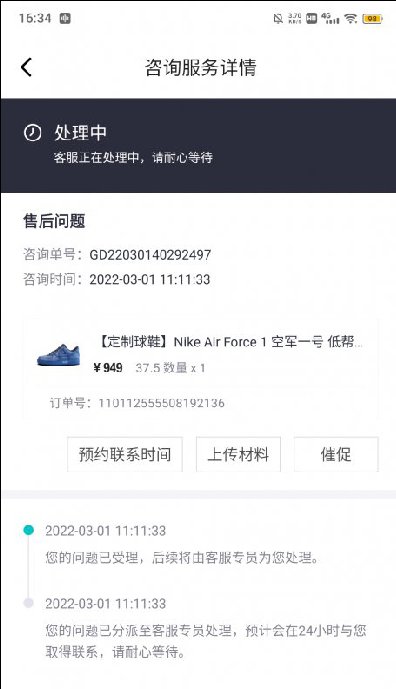Tap the Wi-Fi icon in status bar
The width and height of the screenshot is (396, 689).
(x=350, y=18)
